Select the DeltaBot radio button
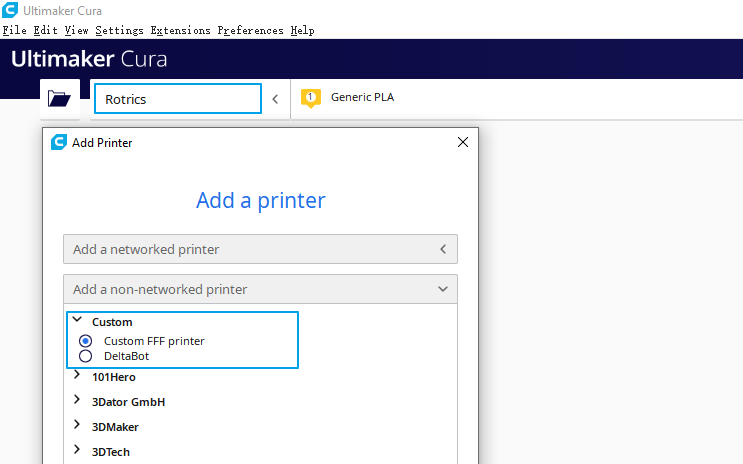 85,356
